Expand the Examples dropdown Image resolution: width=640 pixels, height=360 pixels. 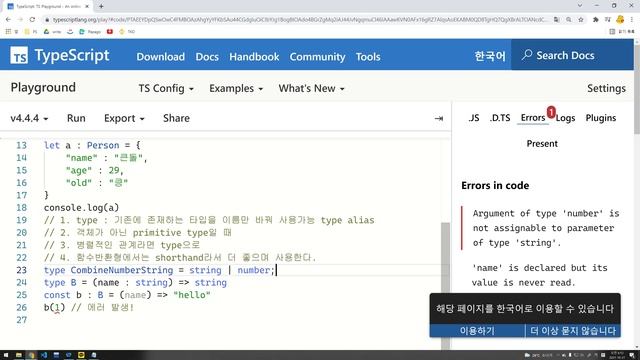236,88
